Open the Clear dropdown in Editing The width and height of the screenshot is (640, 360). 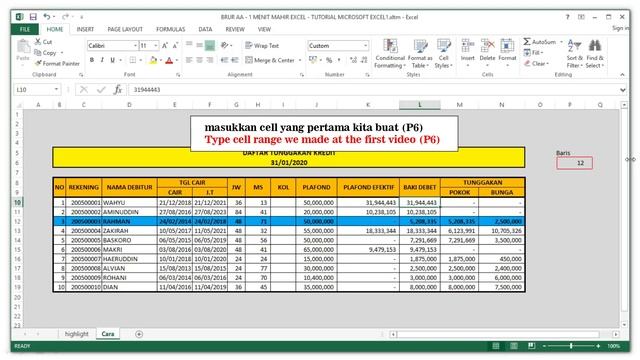pos(536,63)
